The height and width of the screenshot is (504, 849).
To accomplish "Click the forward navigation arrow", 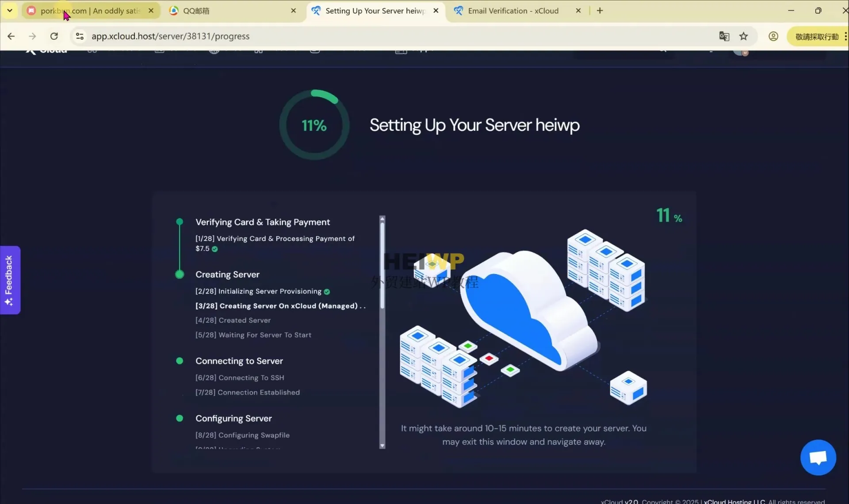I will click(x=32, y=36).
